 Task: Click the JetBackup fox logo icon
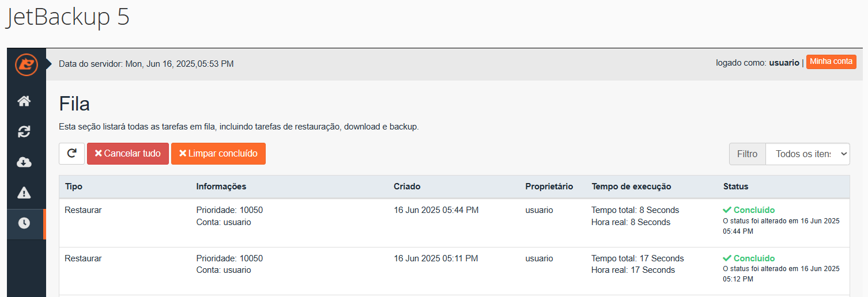[26, 64]
